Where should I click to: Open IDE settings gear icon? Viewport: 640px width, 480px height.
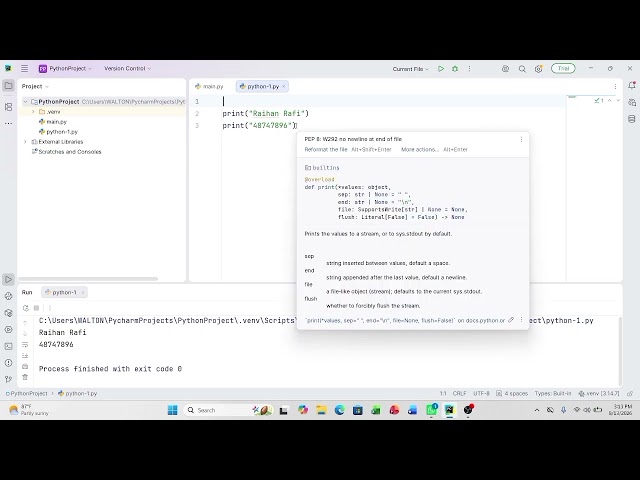tap(538, 69)
